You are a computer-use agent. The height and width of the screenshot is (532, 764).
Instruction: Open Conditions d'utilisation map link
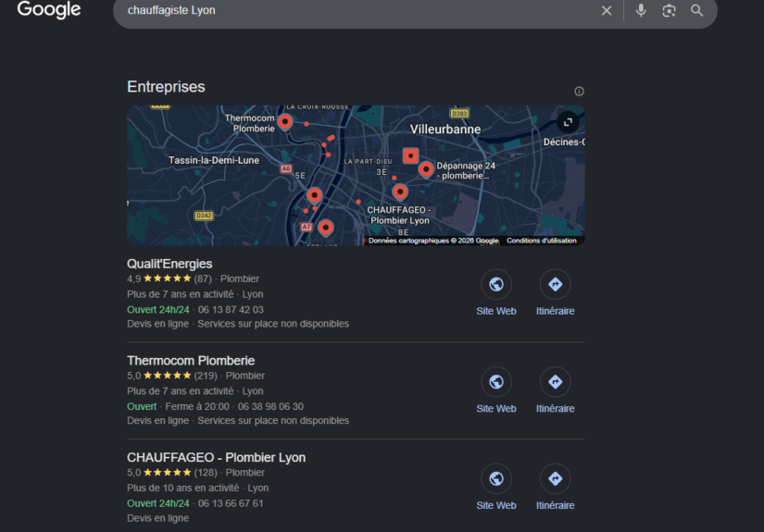pyautogui.click(x=542, y=241)
